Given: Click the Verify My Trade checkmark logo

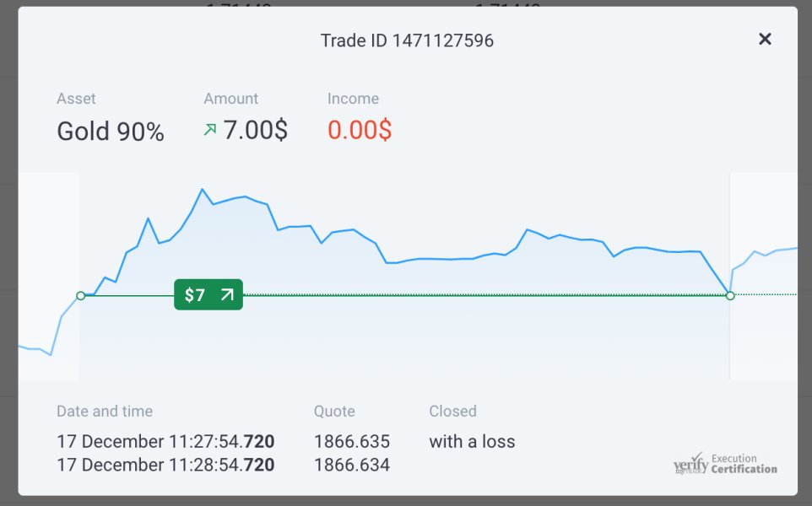Looking at the screenshot, I should pos(690,464).
